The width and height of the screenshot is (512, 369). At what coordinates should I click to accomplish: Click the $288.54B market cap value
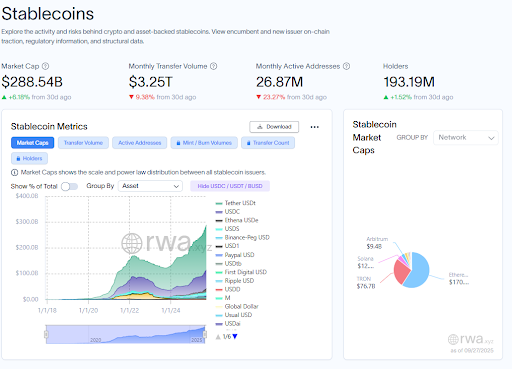point(32,82)
